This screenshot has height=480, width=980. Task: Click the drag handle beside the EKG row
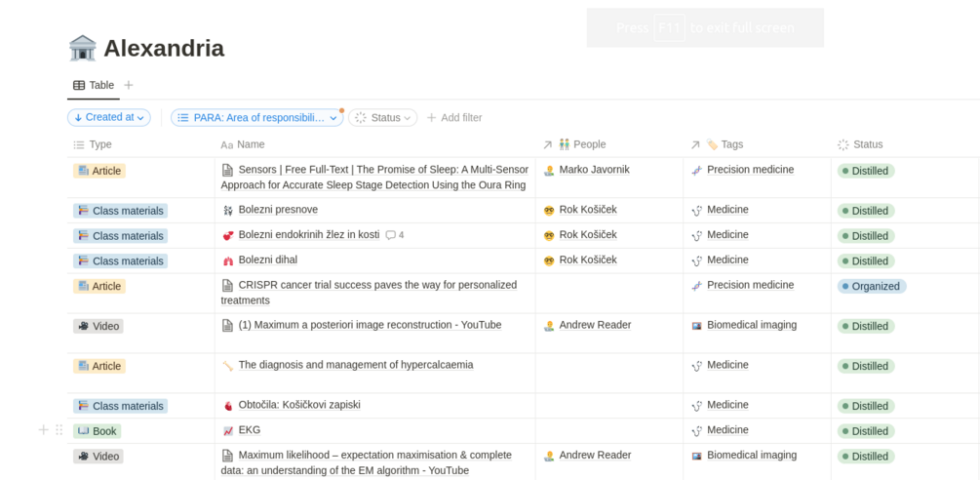coord(59,430)
